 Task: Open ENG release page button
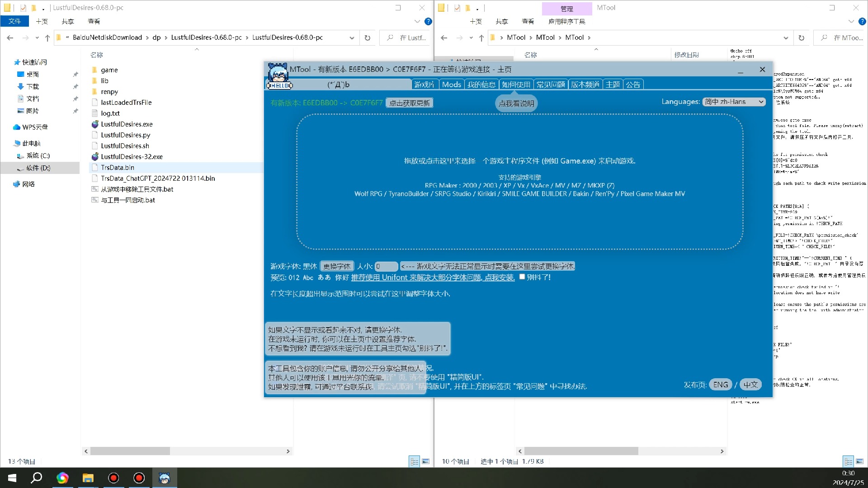click(721, 385)
